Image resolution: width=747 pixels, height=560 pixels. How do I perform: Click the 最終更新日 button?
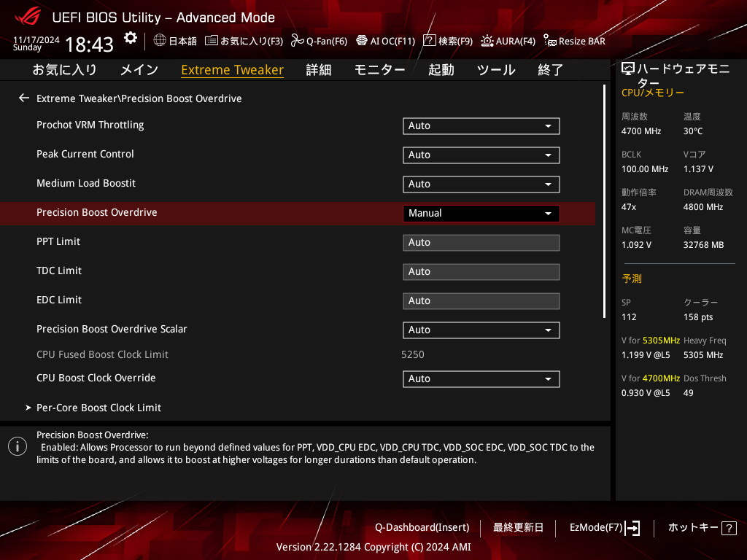click(519, 527)
